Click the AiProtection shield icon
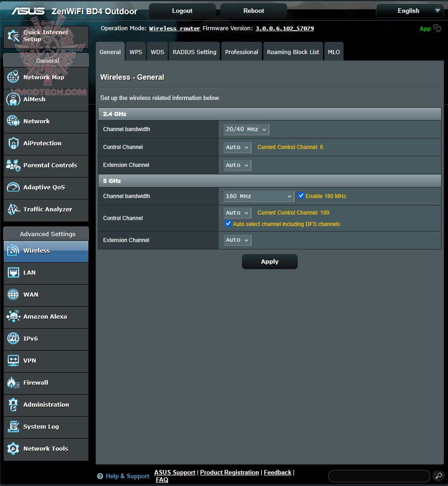448x486 pixels. (13, 143)
